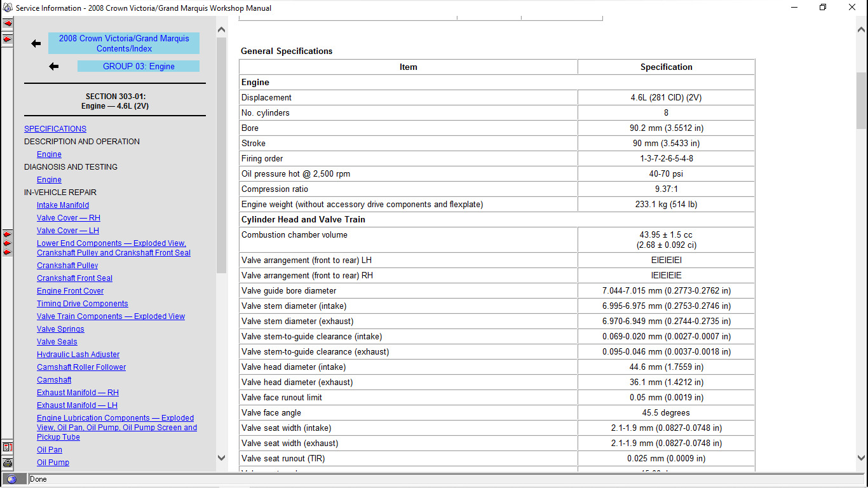This screenshot has height=488, width=868.
Task: Open the Intake Manifold link
Action: (63, 205)
